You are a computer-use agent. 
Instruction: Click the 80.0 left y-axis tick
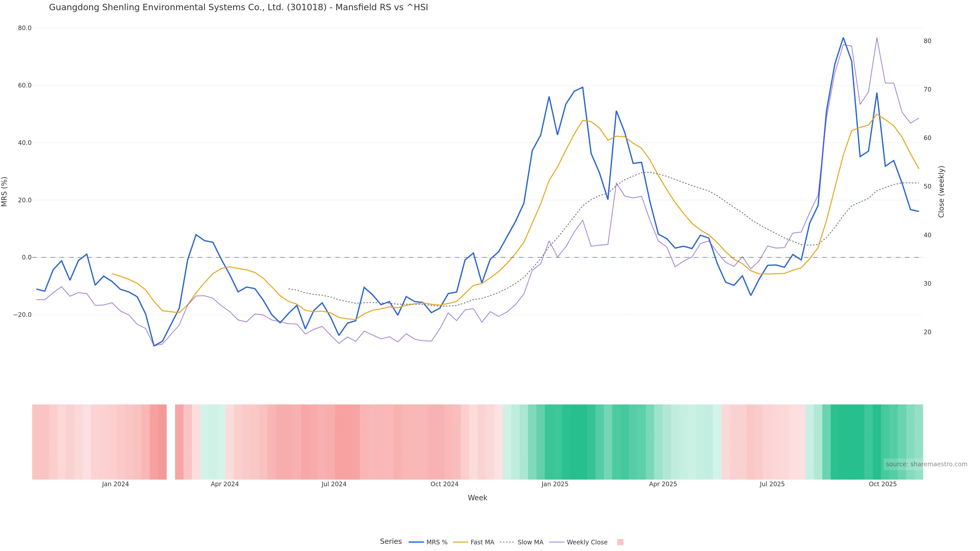coord(25,28)
